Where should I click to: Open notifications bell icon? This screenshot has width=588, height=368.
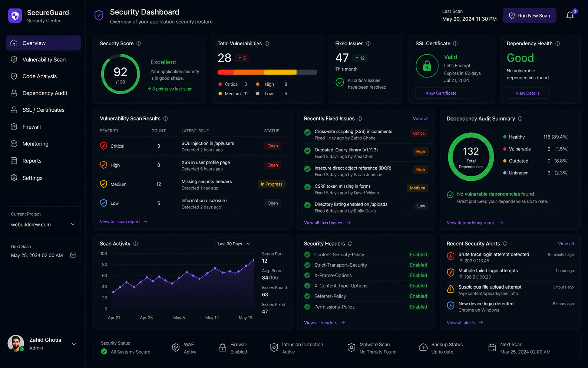pos(570,16)
